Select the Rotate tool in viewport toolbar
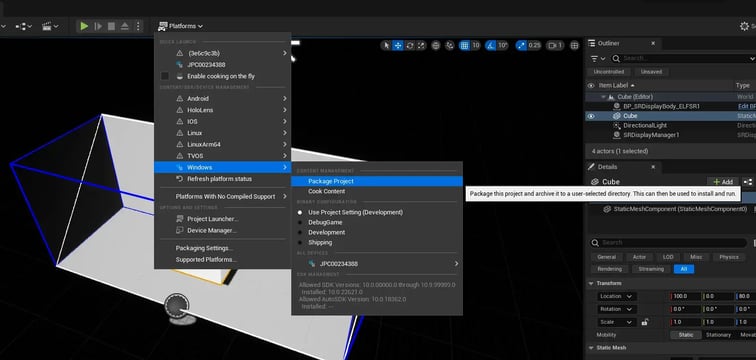Viewport: 756px width, 360px height. [410, 45]
